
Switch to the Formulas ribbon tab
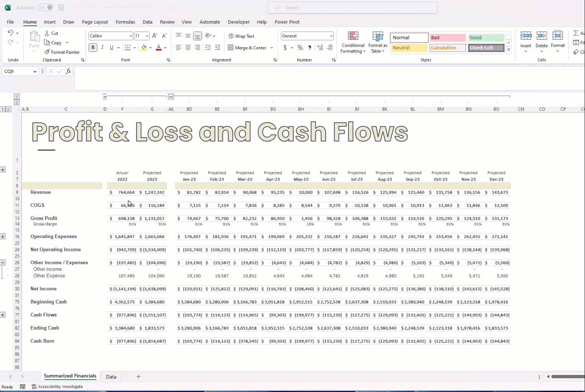pos(125,22)
